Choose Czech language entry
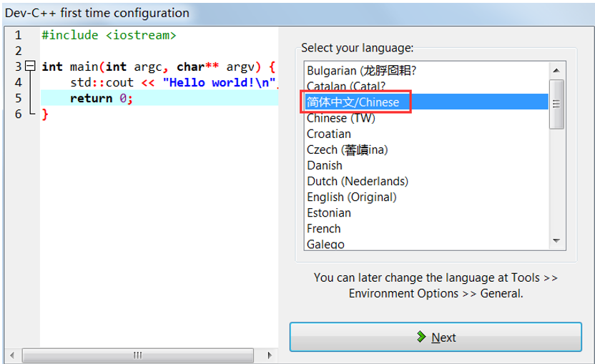 click(346, 149)
